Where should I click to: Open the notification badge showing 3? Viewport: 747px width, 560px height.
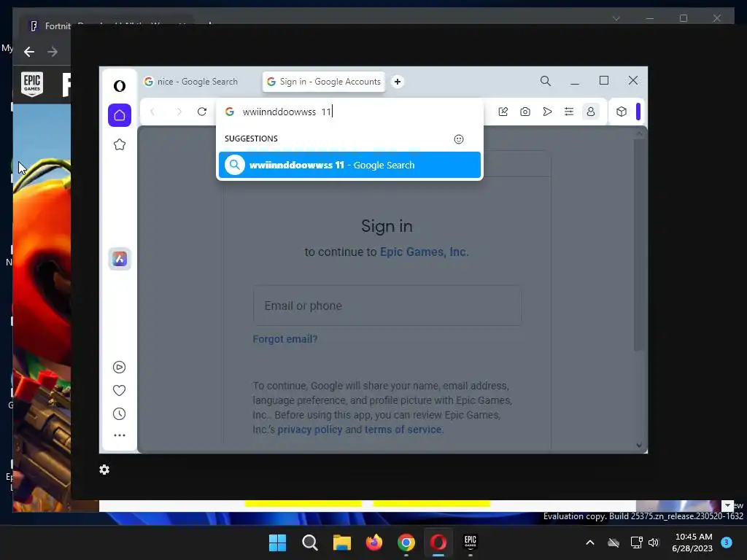pos(727,542)
